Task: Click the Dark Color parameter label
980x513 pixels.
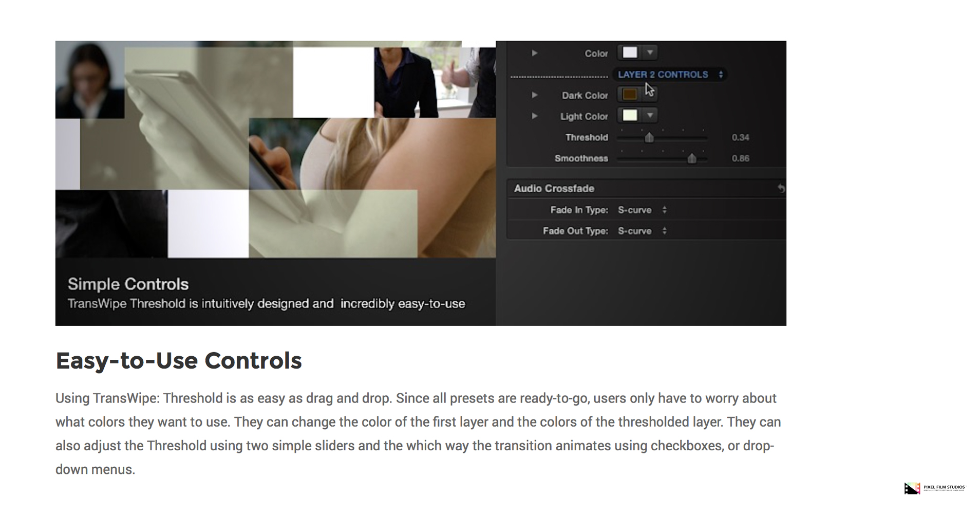Action: tap(585, 96)
